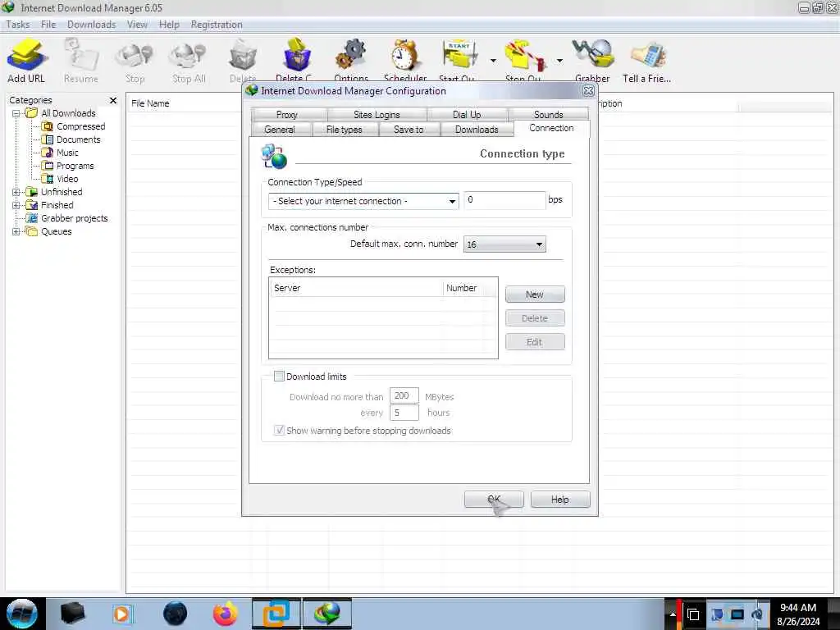Click the taskbar clock showing 9:44 AM

tap(798, 614)
